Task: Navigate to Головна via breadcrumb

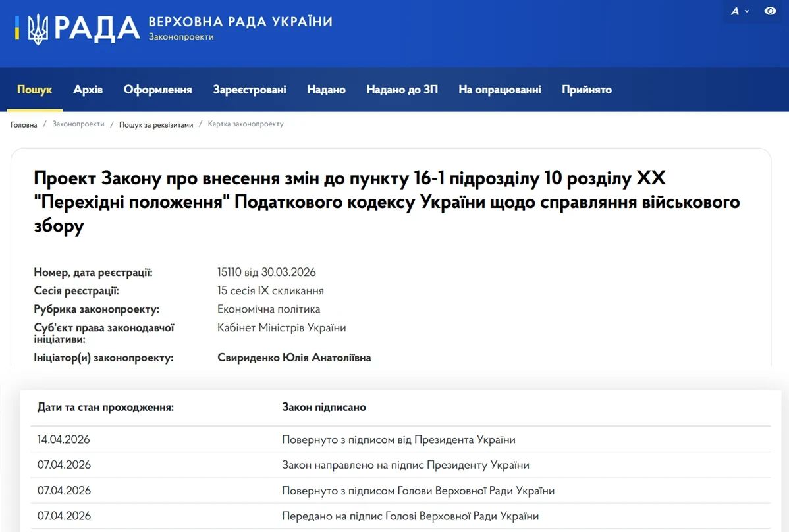Action: point(23,124)
